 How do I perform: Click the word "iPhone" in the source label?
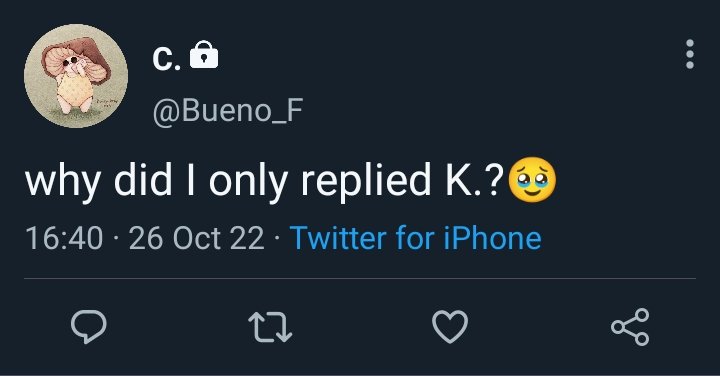pos(493,238)
